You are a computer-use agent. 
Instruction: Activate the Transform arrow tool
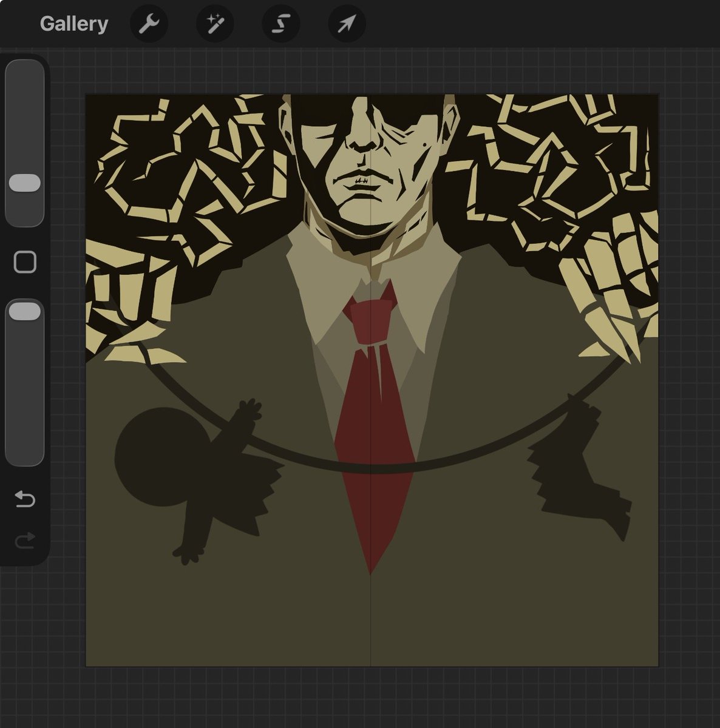click(x=347, y=24)
